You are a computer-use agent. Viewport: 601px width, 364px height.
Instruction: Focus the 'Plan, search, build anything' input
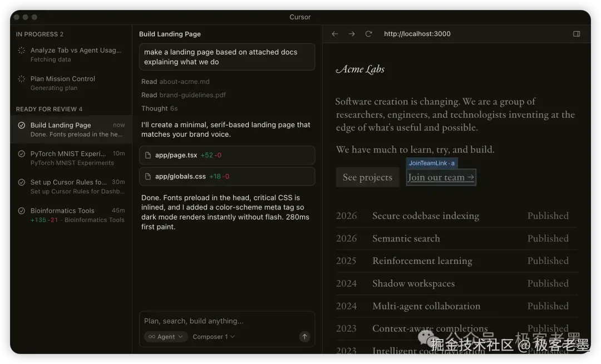[x=227, y=321]
